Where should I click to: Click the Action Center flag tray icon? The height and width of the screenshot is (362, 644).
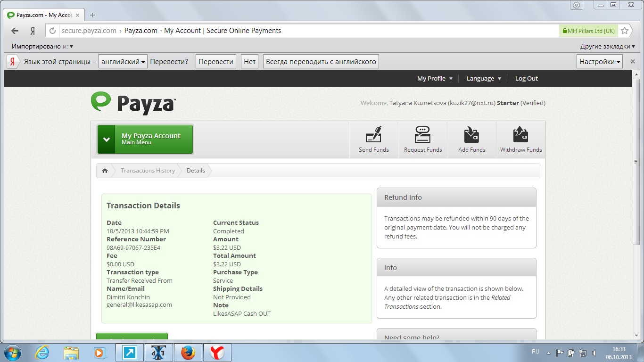coord(560,353)
